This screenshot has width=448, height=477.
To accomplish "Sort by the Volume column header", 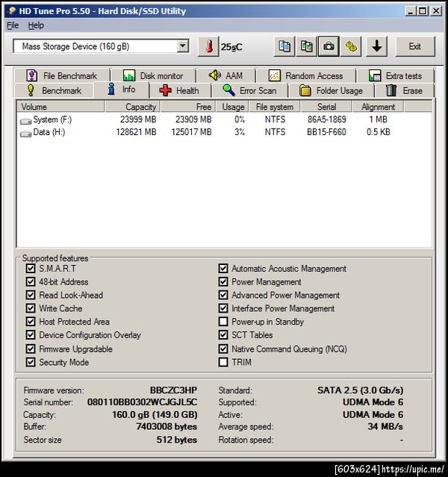I will coord(60,107).
